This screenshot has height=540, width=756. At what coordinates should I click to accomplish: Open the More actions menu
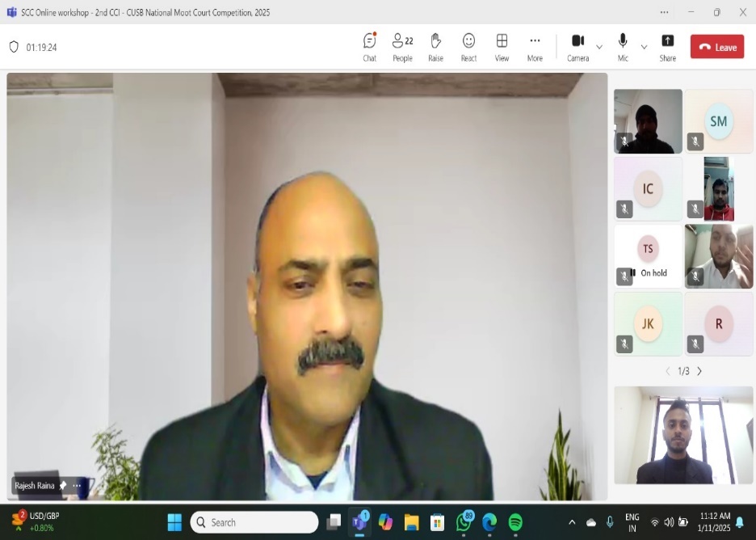point(535,47)
